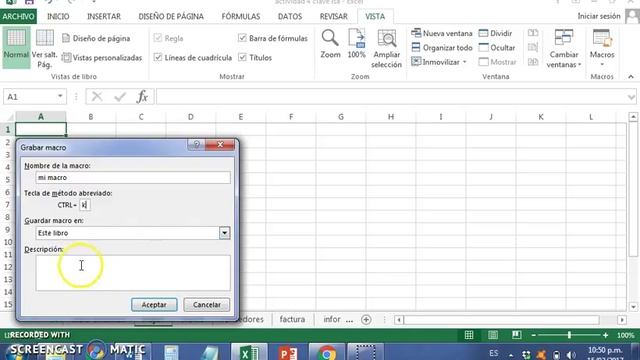Viewport: 640px width, 360px height.
Task: Click Ocultar window
Action: point(497,47)
